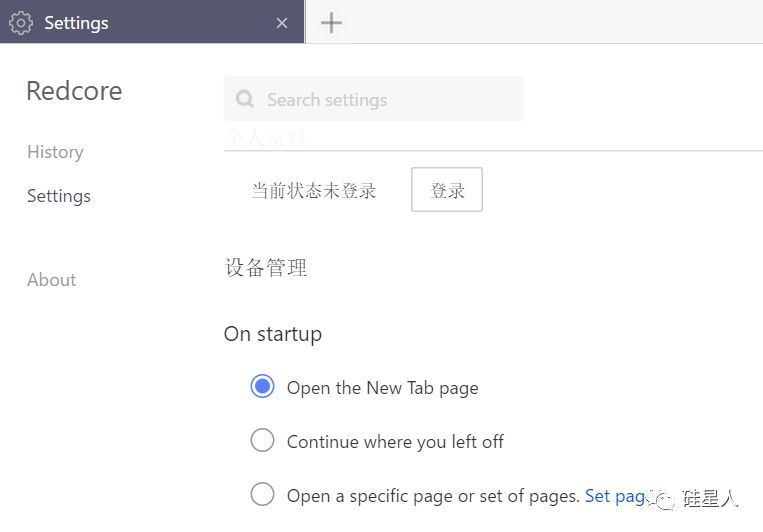Click the On startup heading
Screen dimensions: 763x532
[x=272, y=335]
